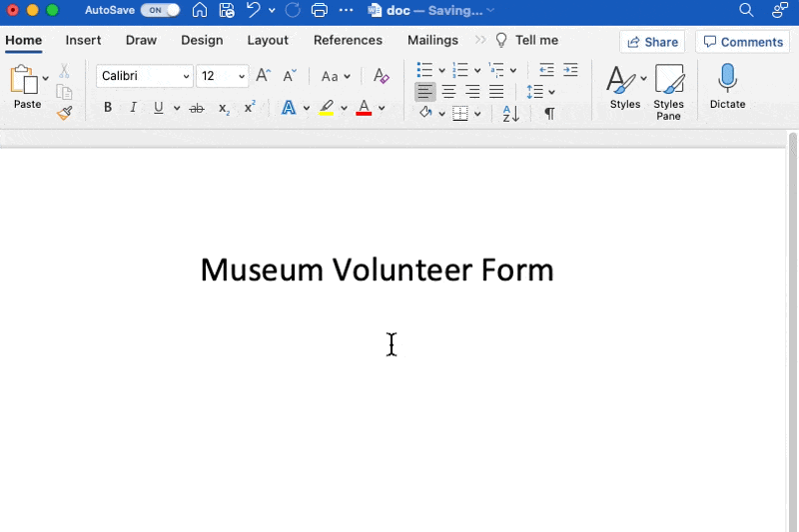This screenshot has width=799, height=532.
Task: Click the Share button
Action: coord(651,42)
